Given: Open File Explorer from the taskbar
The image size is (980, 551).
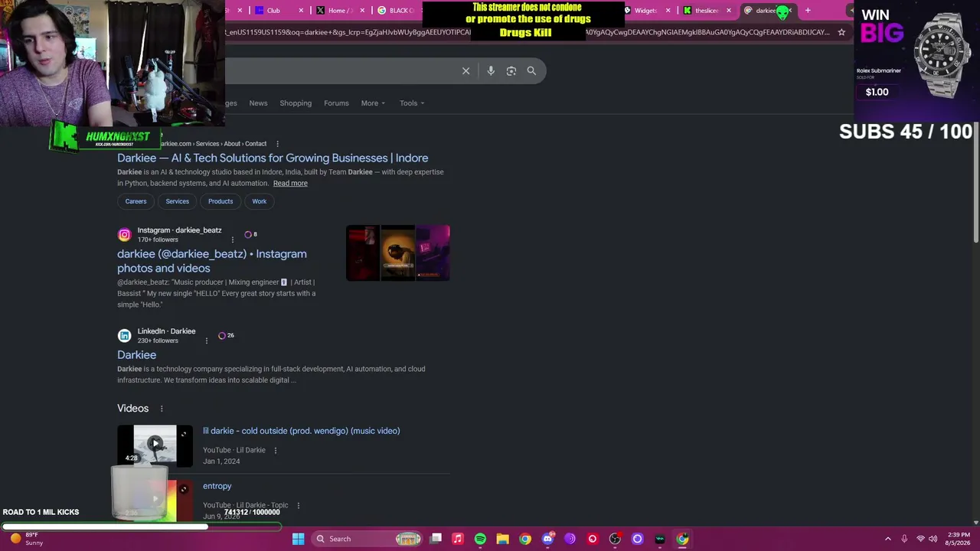Looking at the screenshot, I should [502, 539].
